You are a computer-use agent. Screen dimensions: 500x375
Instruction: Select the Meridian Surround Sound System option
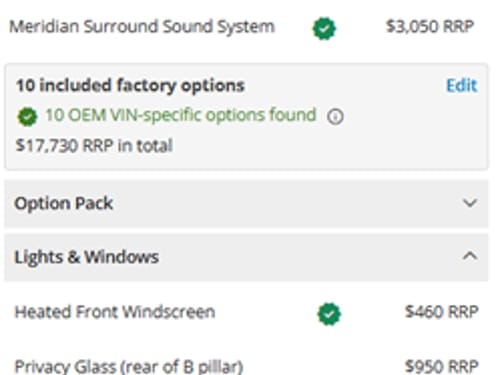click(x=142, y=27)
